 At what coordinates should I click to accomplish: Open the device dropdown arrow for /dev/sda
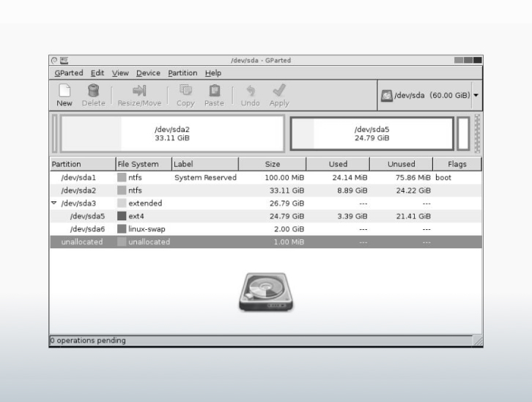pos(476,95)
